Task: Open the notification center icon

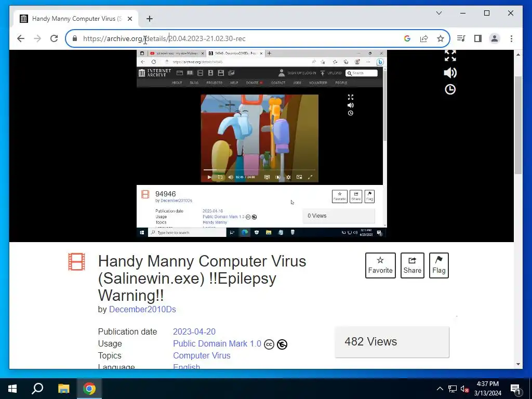Action: pyautogui.click(x=515, y=389)
